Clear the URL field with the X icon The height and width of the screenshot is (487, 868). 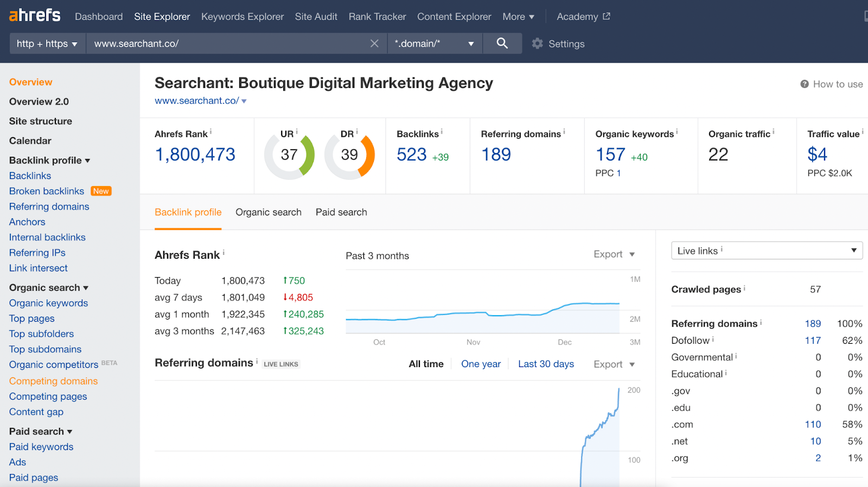pyautogui.click(x=374, y=43)
